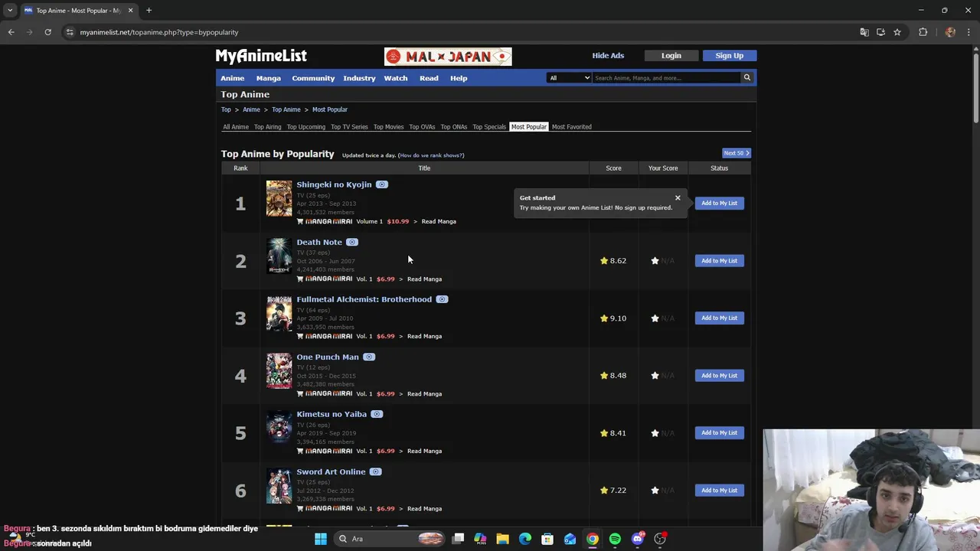
Task: Click the watch badge next to Death Note
Action: coord(352,242)
